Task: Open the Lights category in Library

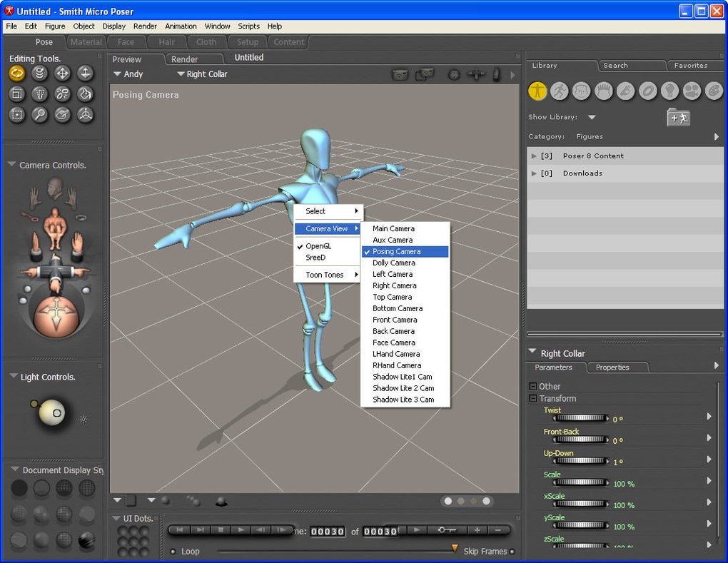Action: click(669, 91)
